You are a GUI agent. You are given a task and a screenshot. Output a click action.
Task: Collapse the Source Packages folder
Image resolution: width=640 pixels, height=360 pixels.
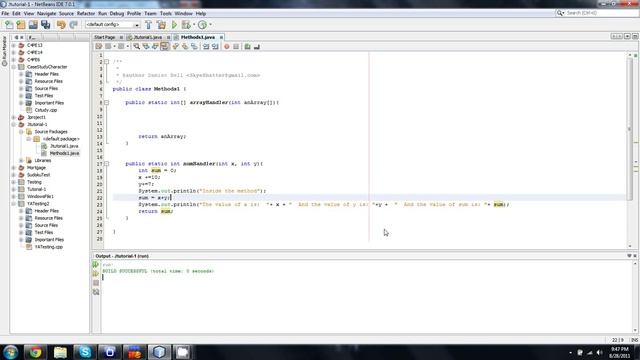21,132
